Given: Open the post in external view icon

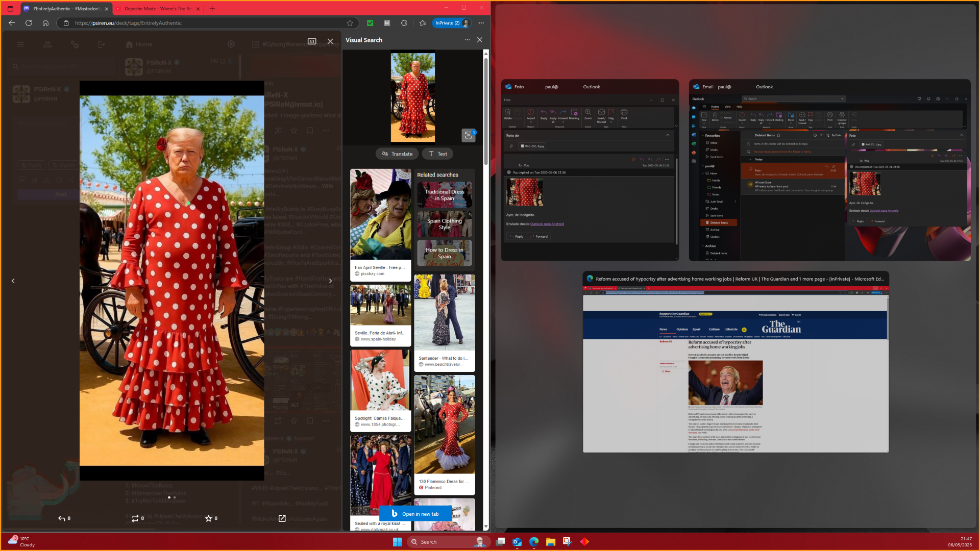Looking at the screenshot, I should (282, 518).
